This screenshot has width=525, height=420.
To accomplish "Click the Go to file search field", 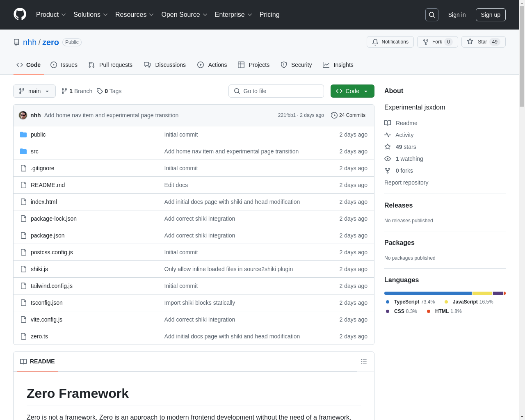I will coord(276,91).
